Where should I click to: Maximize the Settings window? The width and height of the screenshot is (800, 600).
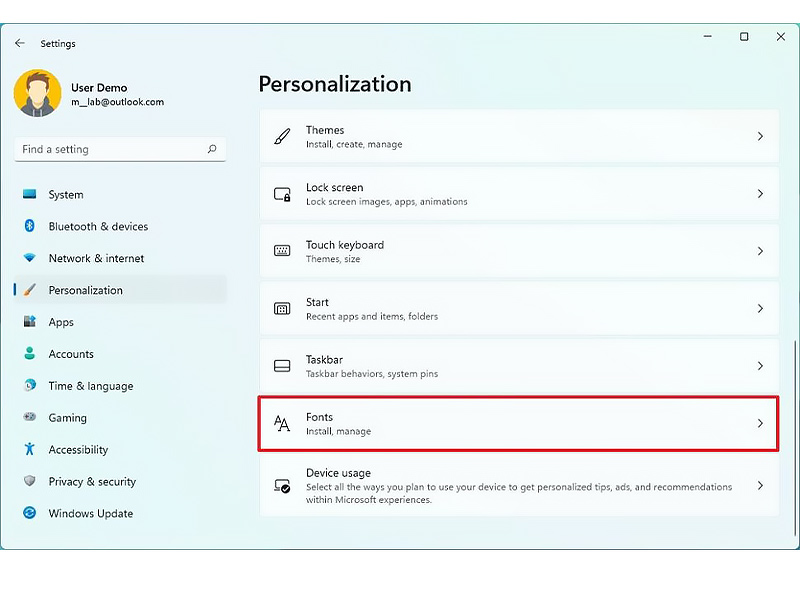(744, 36)
